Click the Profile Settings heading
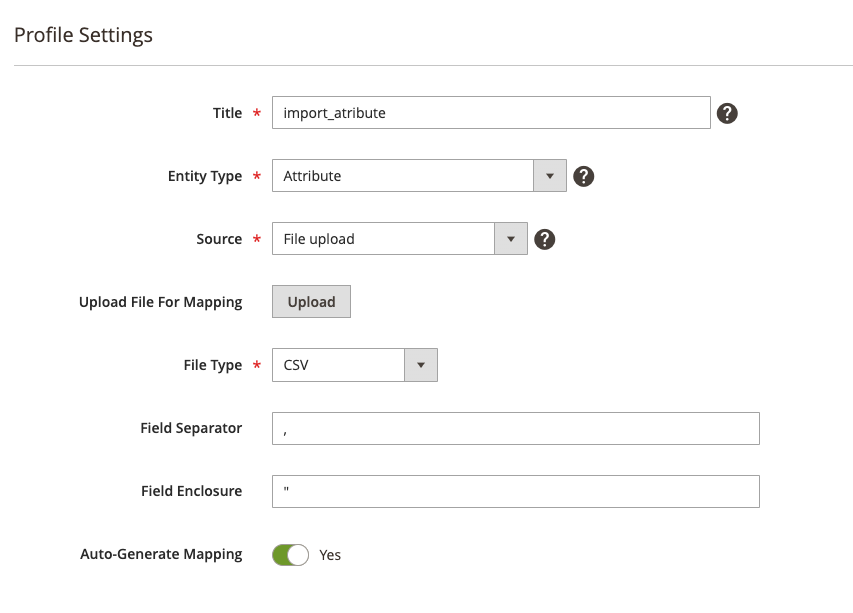 tap(83, 35)
